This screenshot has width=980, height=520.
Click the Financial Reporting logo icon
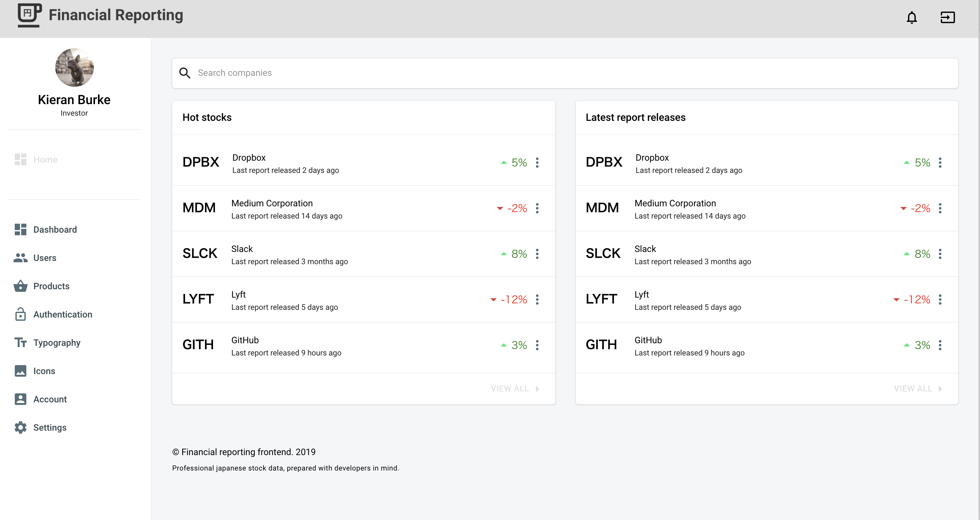tap(30, 15)
